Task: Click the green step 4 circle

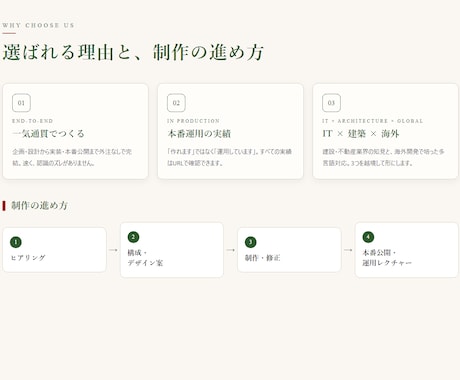Action: click(x=368, y=237)
